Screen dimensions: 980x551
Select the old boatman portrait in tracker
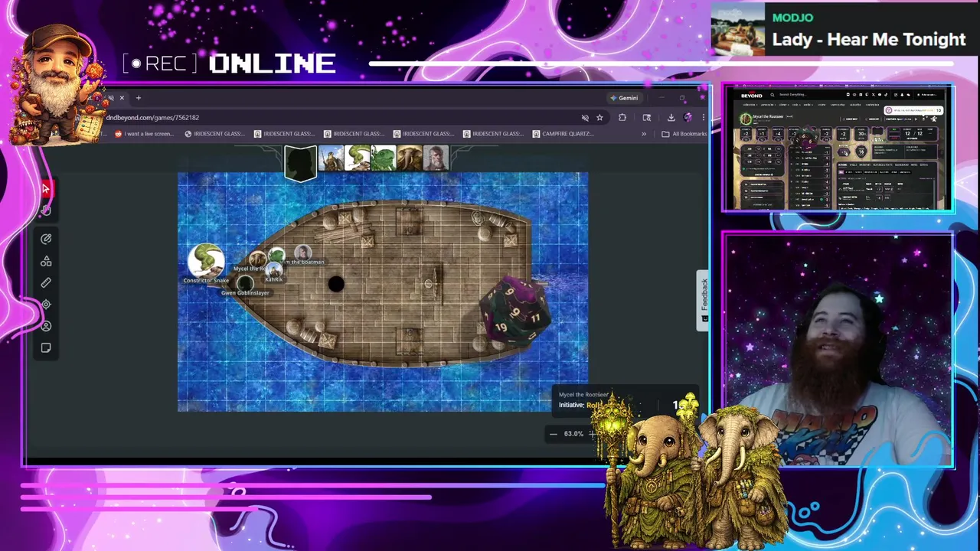436,158
